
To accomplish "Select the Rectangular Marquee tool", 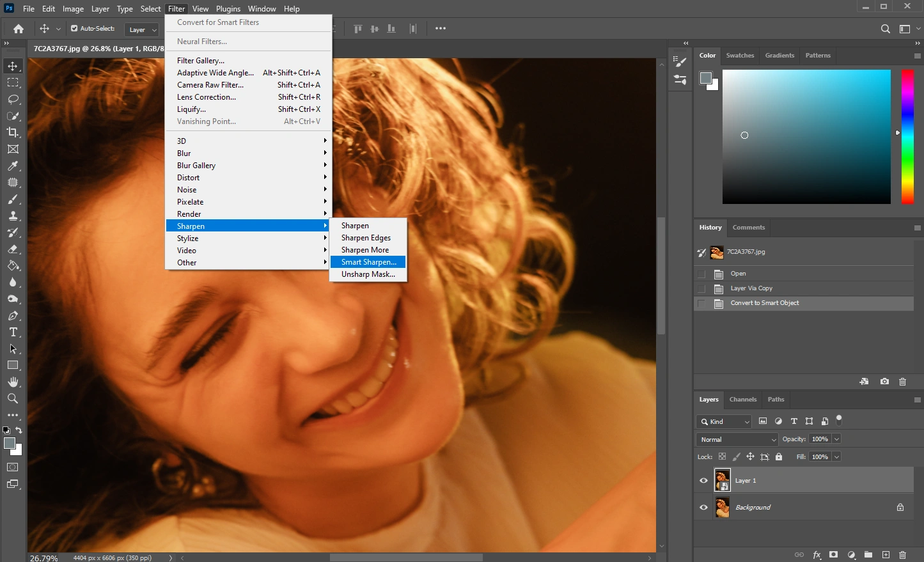I will (x=13, y=82).
